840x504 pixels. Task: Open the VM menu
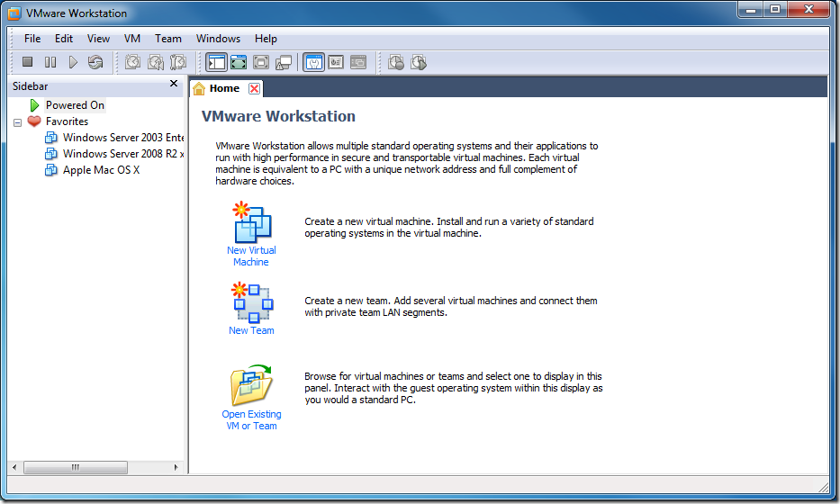coord(132,39)
